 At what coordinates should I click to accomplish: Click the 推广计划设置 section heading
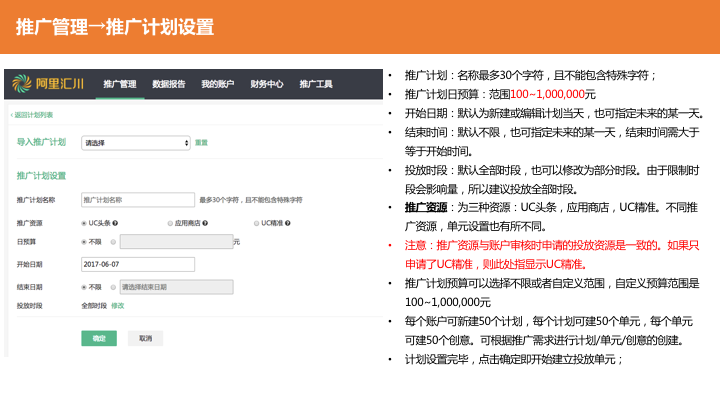pyautogui.click(x=41, y=176)
